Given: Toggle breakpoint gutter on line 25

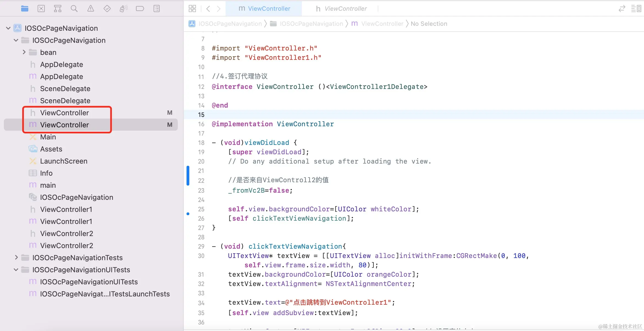Looking at the screenshot, I should (201, 209).
